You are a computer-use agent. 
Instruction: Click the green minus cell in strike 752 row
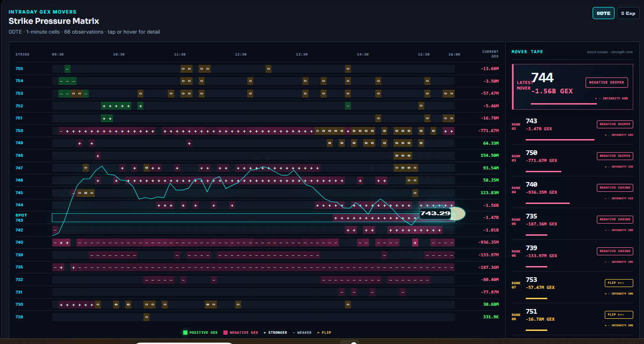[x=348, y=106]
